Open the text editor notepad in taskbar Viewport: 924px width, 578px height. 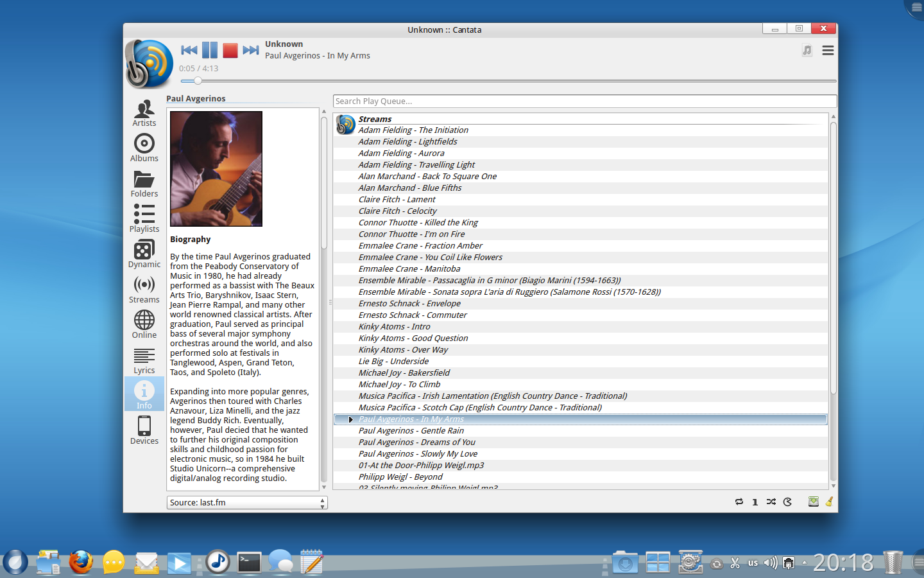[311, 562]
